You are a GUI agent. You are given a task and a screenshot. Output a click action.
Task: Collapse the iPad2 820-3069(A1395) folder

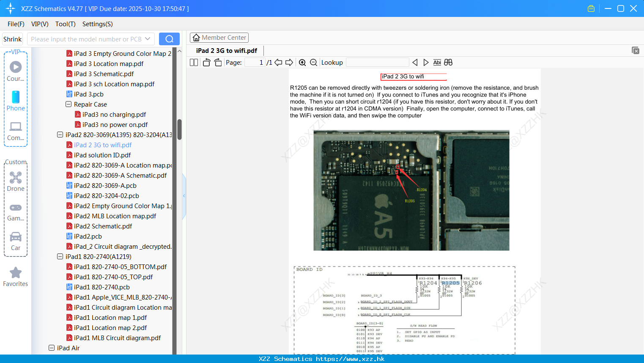(60, 135)
